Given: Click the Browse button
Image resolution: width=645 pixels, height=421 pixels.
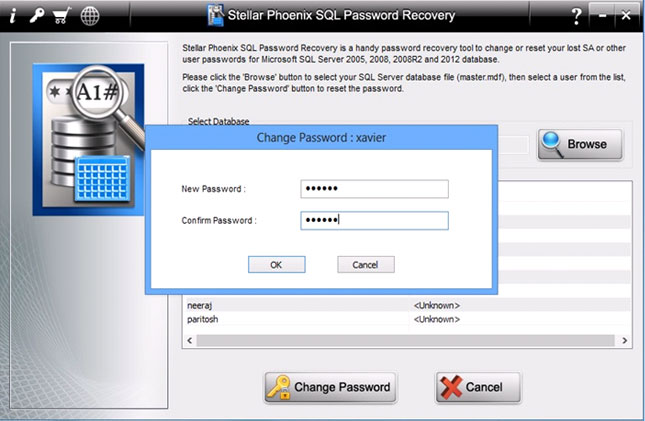Looking at the screenshot, I should 580,144.
